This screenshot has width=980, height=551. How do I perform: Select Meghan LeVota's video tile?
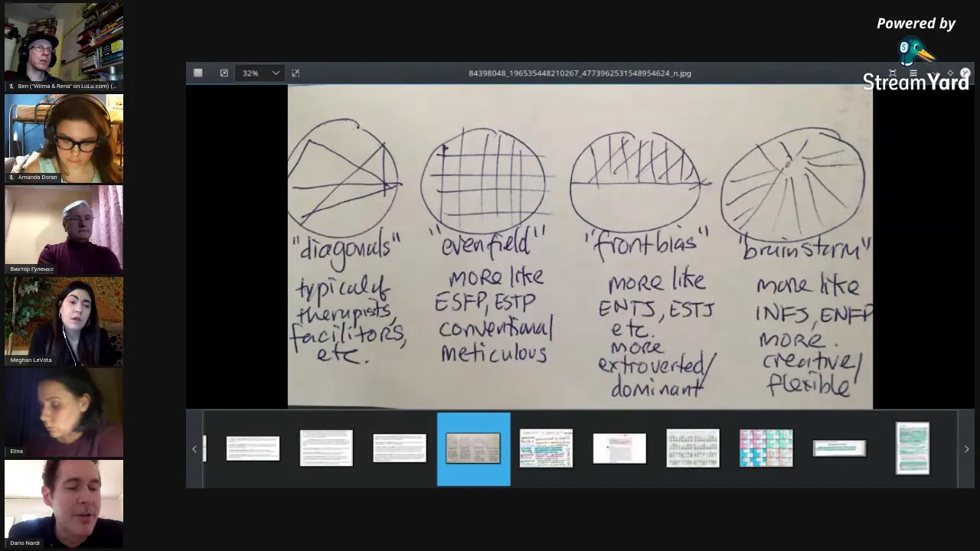(x=64, y=321)
